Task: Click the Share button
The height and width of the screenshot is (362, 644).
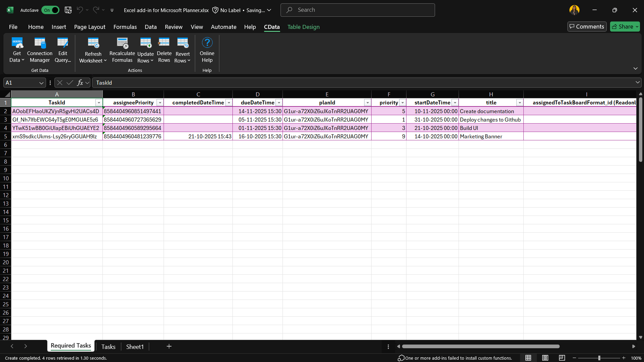Action: (x=625, y=27)
